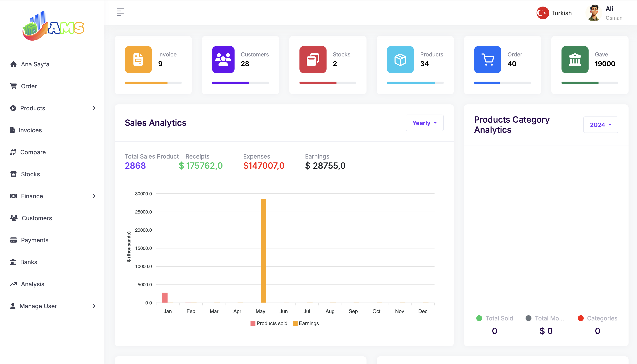Toggle the Total Sold legend dot
This screenshot has width=637, height=364.
[x=479, y=318]
